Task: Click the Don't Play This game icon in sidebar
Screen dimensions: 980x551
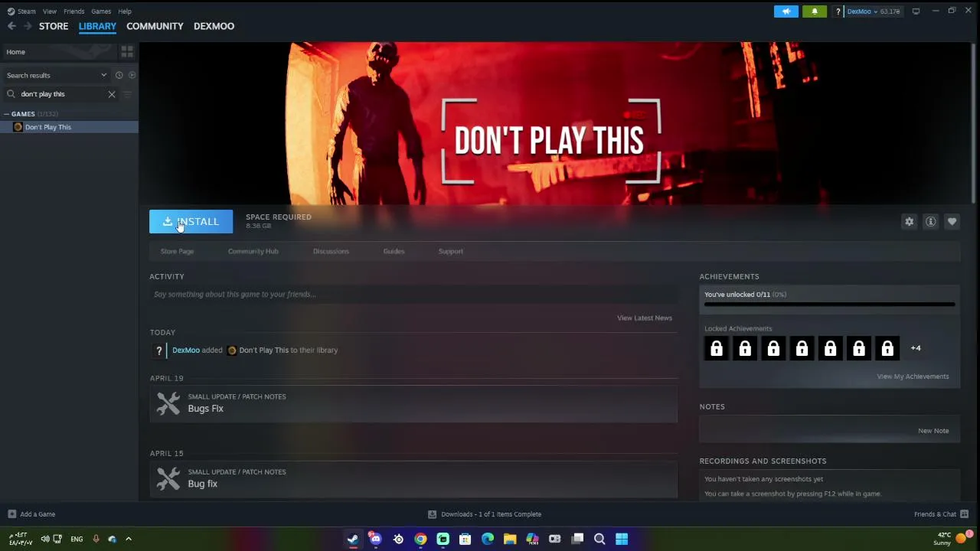Action: 18,127
